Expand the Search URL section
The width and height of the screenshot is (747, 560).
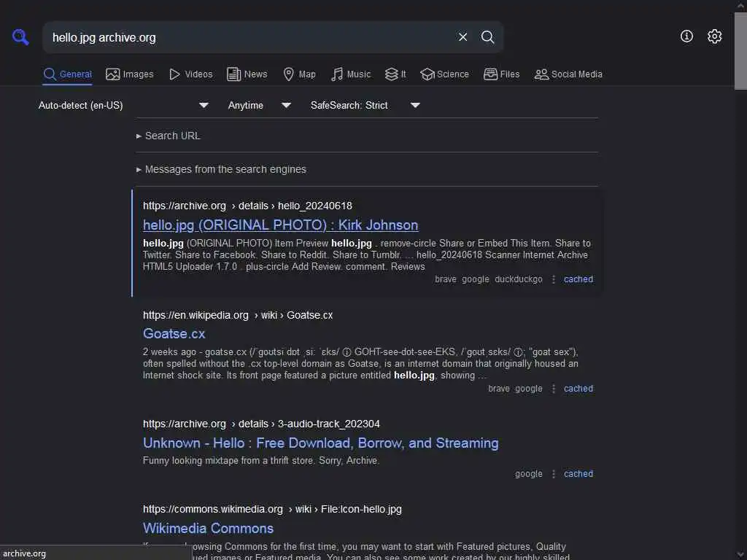point(169,136)
